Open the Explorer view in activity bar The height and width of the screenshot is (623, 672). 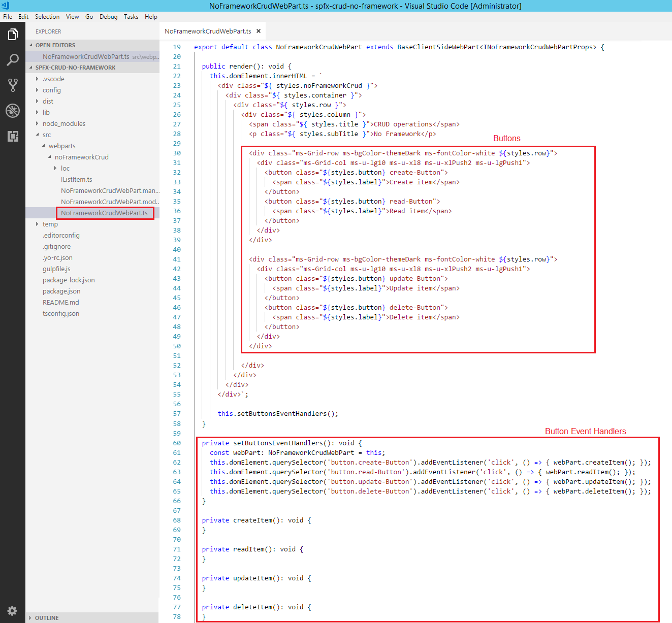[x=13, y=35]
